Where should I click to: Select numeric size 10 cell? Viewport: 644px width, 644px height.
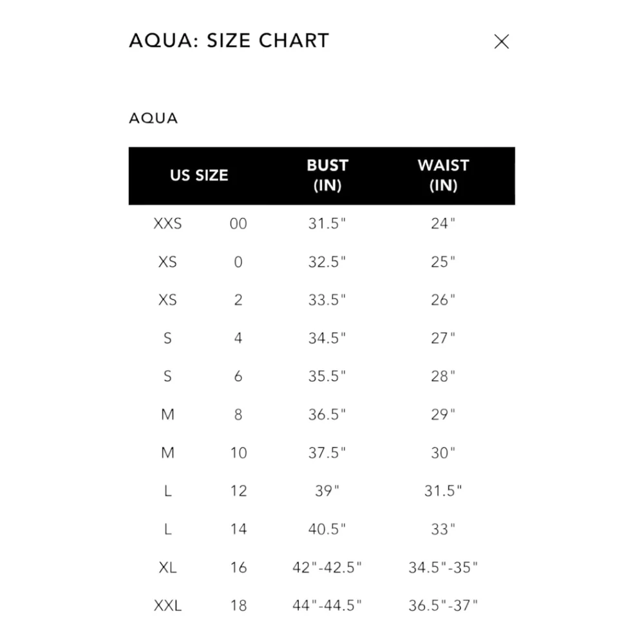pyautogui.click(x=238, y=453)
